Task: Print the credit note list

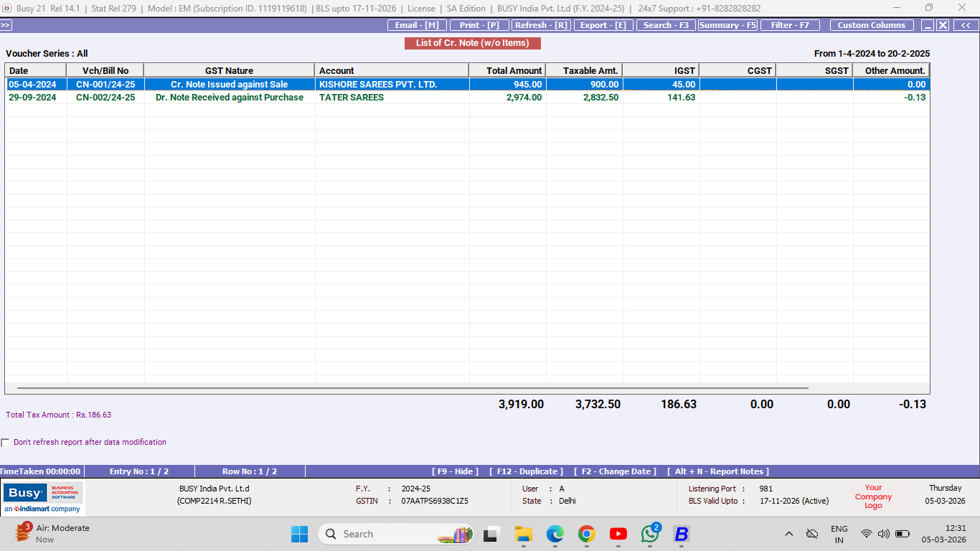Action: tap(479, 24)
